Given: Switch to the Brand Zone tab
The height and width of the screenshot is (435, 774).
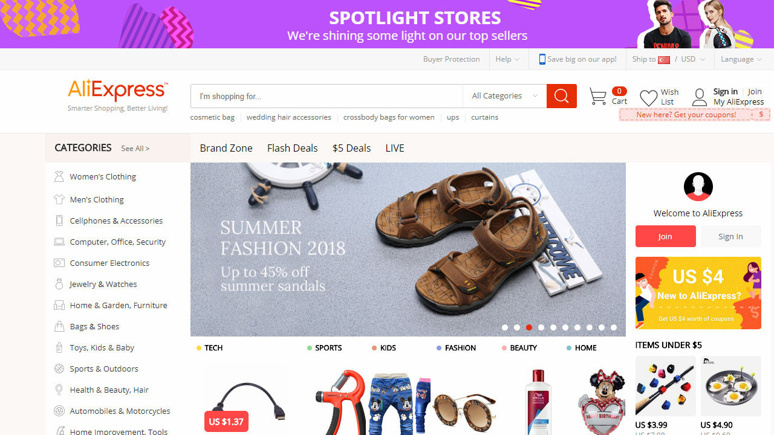Looking at the screenshot, I should (226, 148).
